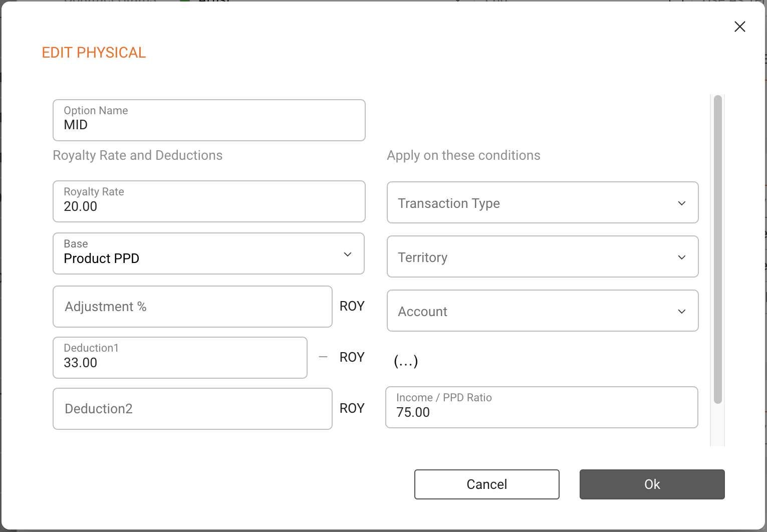Click the (...) more conditions link
The height and width of the screenshot is (532, 767).
click(406, 361)
